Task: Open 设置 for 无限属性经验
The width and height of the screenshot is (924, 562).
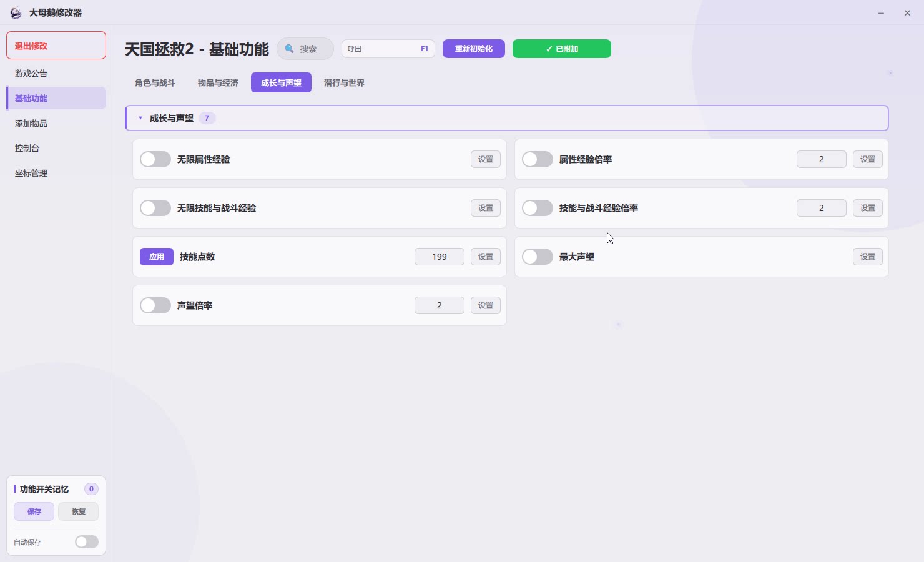Action: [486, 159]
